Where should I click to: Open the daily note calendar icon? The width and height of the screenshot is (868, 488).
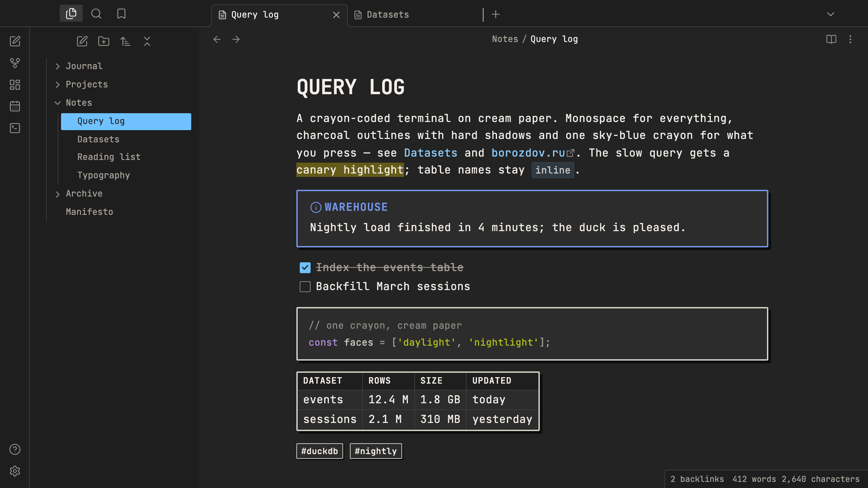pos(15,106)
